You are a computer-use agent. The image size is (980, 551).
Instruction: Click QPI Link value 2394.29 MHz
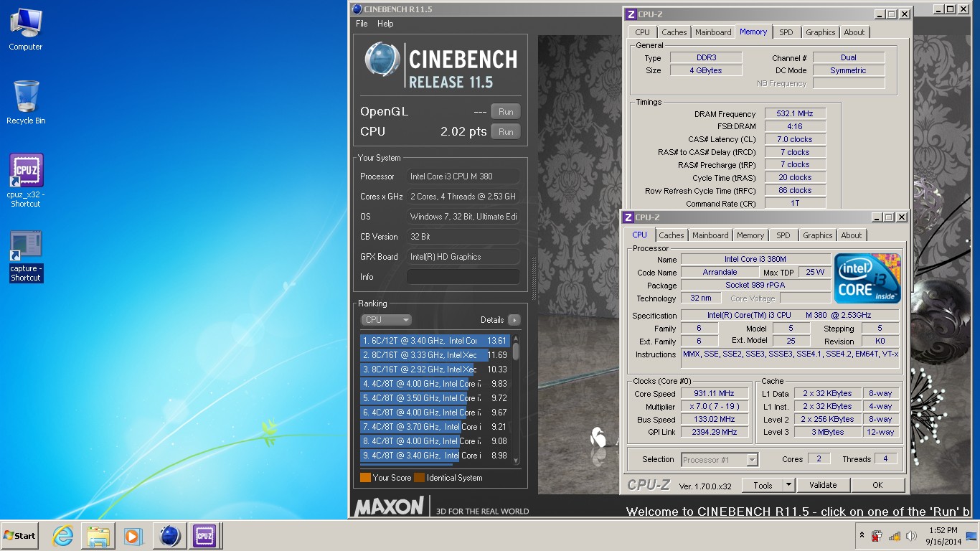pyautogui.click(x=713, y=433)
